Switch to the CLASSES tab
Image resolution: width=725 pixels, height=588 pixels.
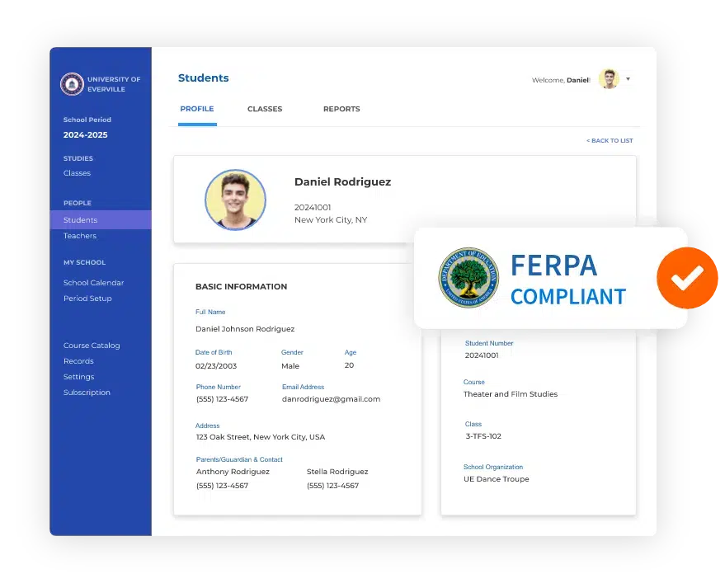pos(264,109)
